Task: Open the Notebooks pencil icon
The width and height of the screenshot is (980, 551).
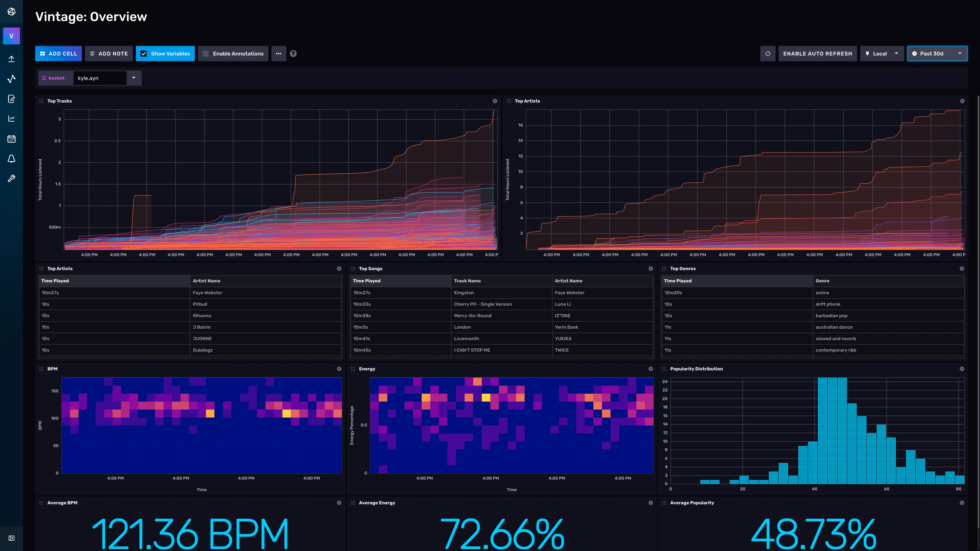Action: 11,99
